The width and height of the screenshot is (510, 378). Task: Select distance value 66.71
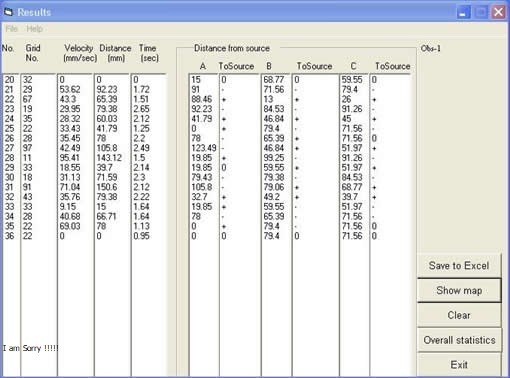pos(107,216)
